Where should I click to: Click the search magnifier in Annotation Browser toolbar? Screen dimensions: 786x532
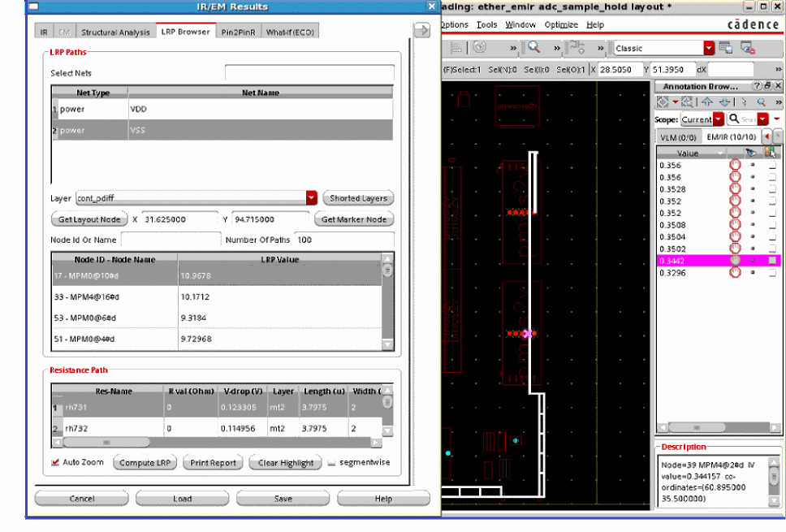(762, 102)
